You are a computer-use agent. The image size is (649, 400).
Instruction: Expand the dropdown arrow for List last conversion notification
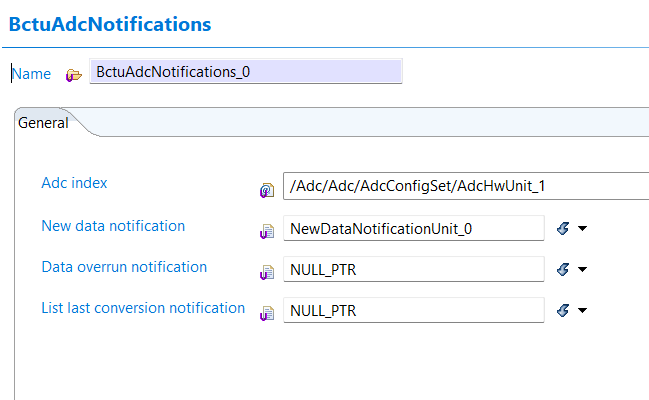582,311
